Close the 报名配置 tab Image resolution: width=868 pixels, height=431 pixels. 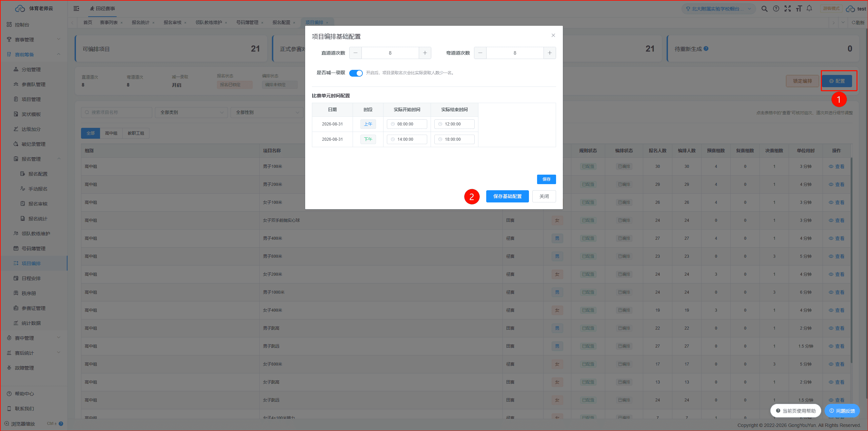coord(294,23)
